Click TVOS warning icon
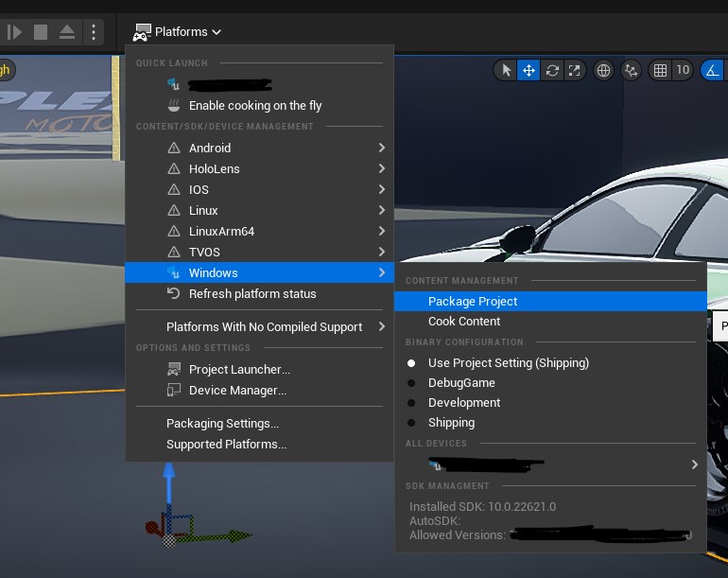This screenshot has width=728, height=578. (174, 252)
